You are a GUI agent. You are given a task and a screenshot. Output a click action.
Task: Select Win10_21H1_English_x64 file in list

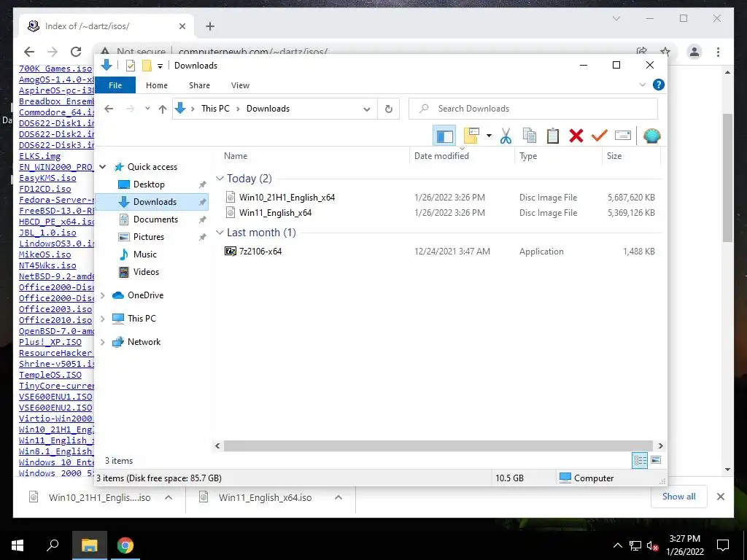tap(287, 197)
